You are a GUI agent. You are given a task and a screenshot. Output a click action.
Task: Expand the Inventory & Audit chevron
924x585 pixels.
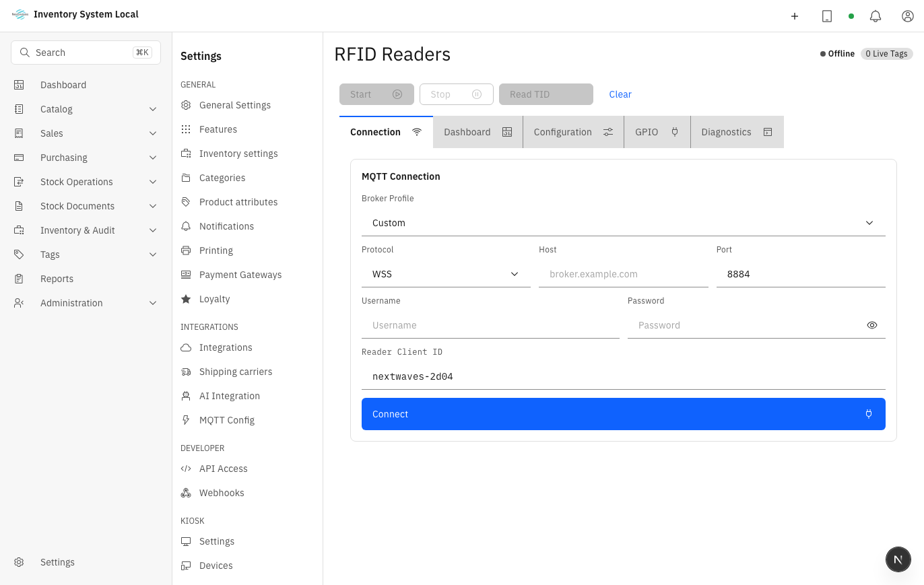click(x=153, y=230)
